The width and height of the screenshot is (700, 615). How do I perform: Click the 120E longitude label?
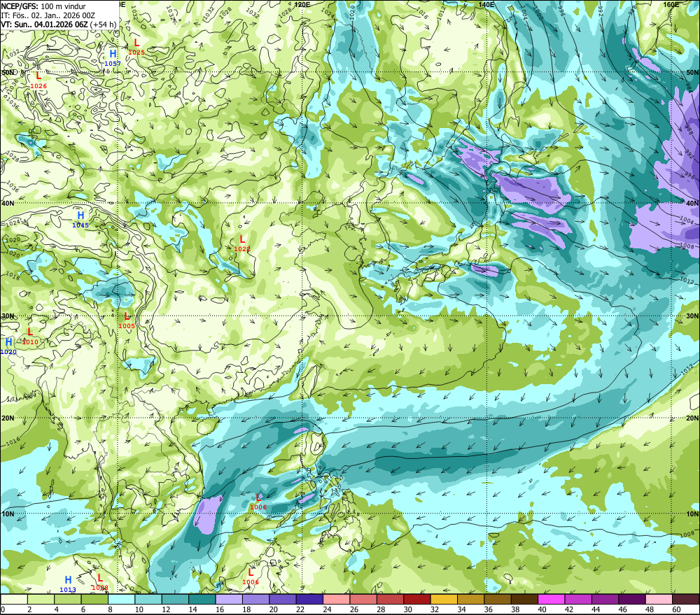click(x=302, y=4)
